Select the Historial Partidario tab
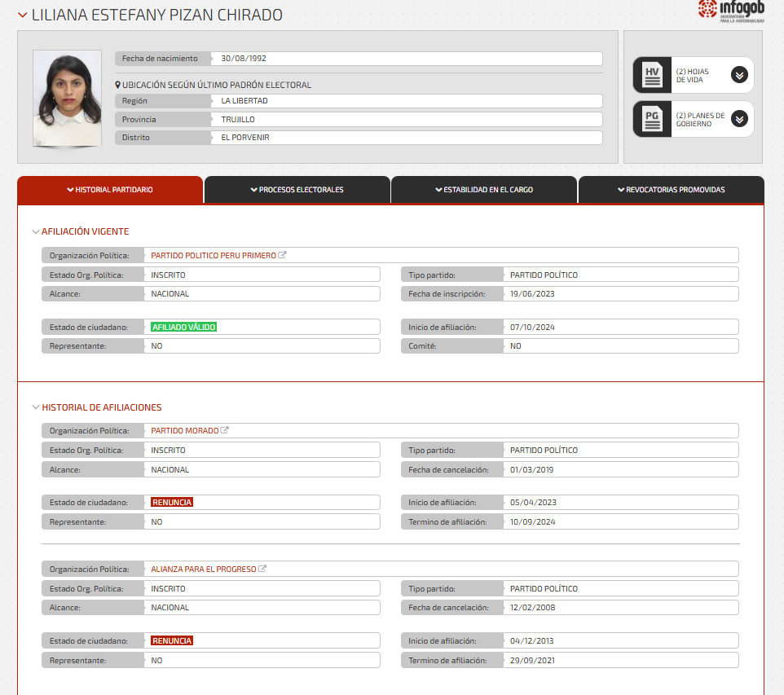The image size is (784, 695). (110, 190)
